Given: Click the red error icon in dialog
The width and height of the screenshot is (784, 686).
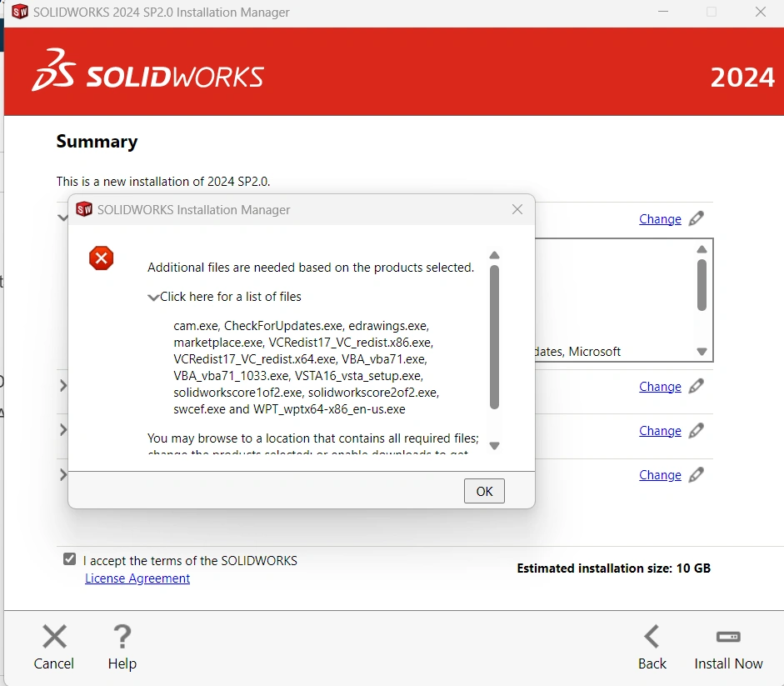Looking at the screenshot, I should click(101, 258).
